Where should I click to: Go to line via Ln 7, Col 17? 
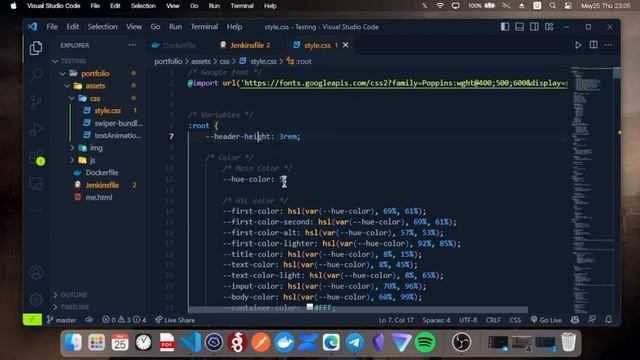coord(396,320)
